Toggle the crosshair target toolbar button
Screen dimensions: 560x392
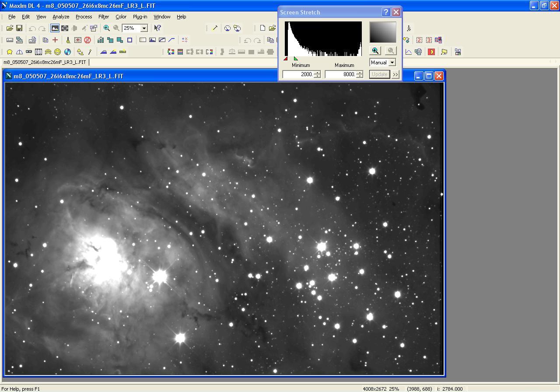tap(65, 28)
